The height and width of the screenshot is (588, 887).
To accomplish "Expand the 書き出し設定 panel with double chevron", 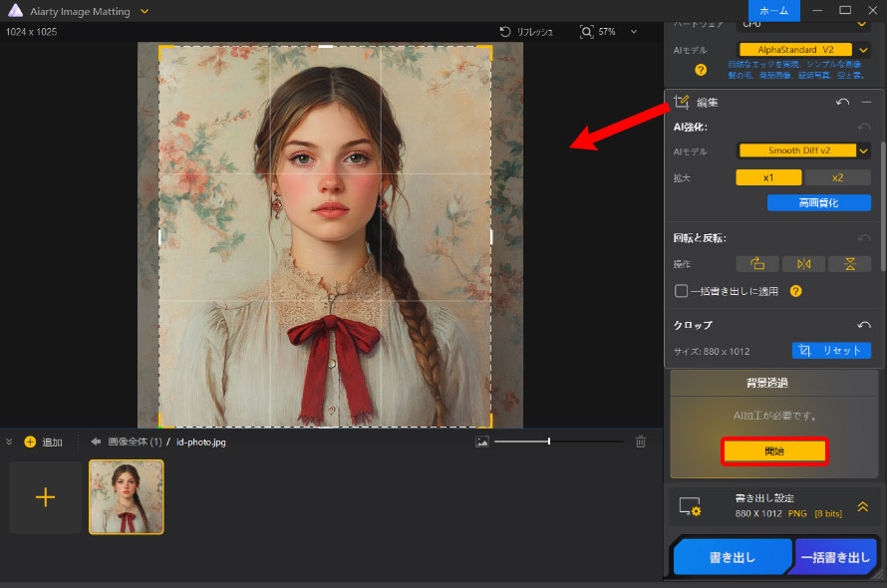I will point(862,506).
